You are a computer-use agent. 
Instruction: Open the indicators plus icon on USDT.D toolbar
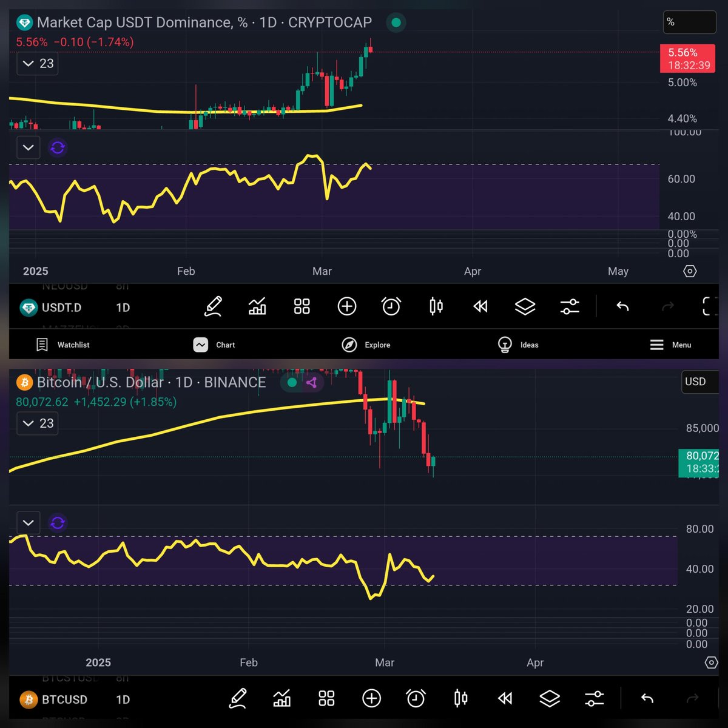click(346, 306)
